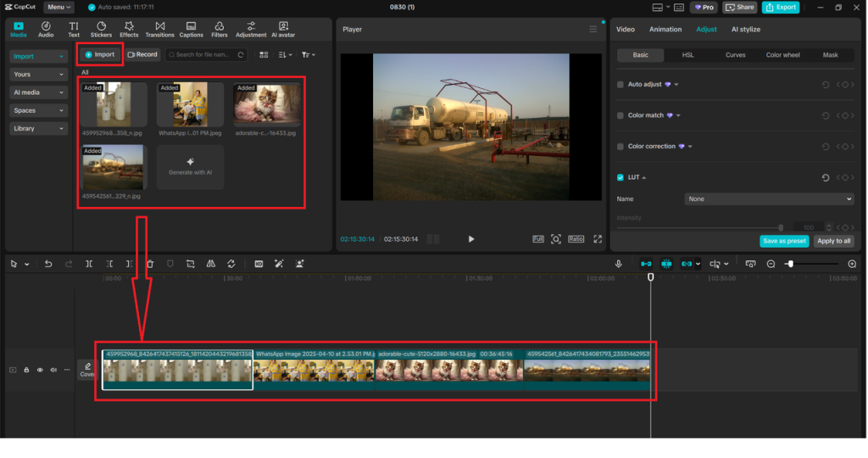868x458 pixels.
Task: Select the Color wheel sub-tab
Action: (782, 55)
